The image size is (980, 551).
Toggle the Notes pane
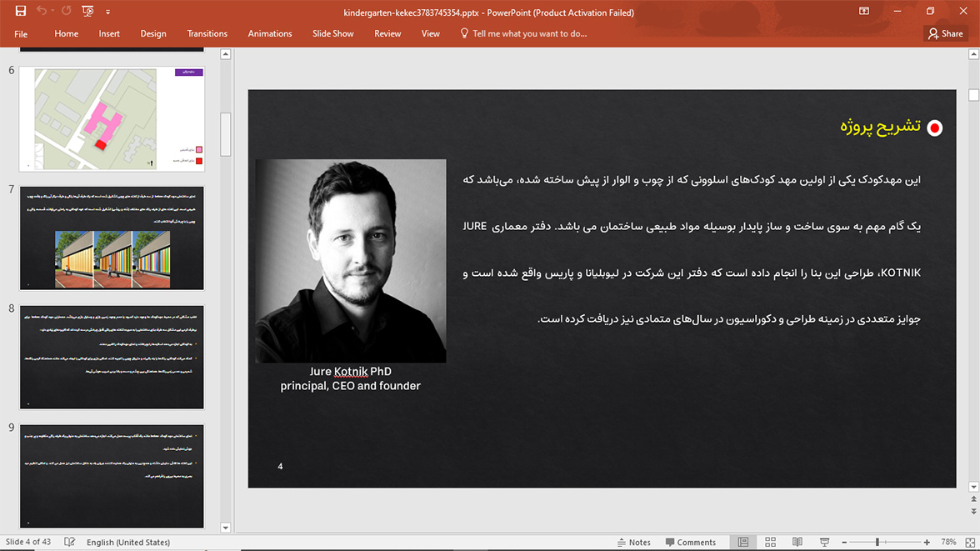pos(633,542)
